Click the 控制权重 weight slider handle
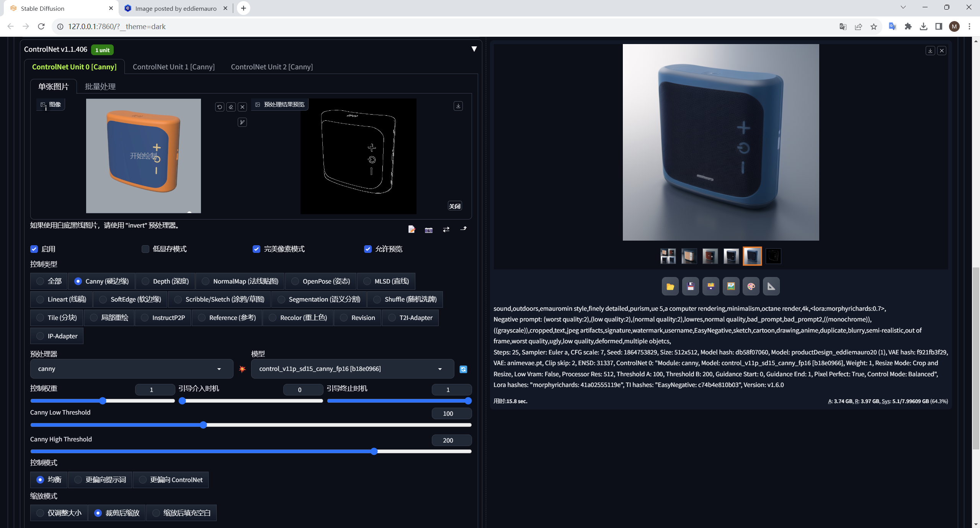The width and height of the screenshot is (980, 528). pyautogui.click(x=102, y=401)
